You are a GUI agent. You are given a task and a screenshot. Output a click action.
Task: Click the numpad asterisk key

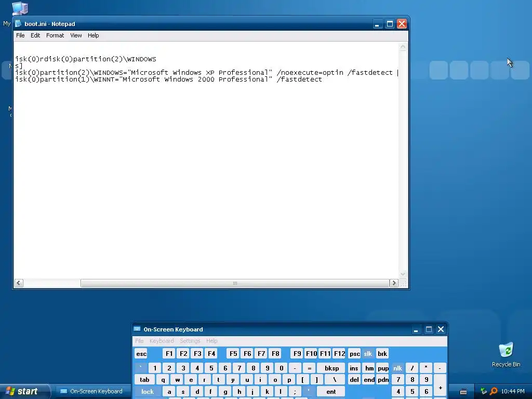(426, 368)
